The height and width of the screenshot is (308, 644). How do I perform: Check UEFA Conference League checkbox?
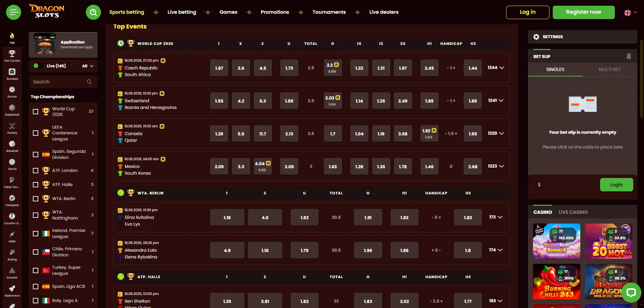(36, 133)
